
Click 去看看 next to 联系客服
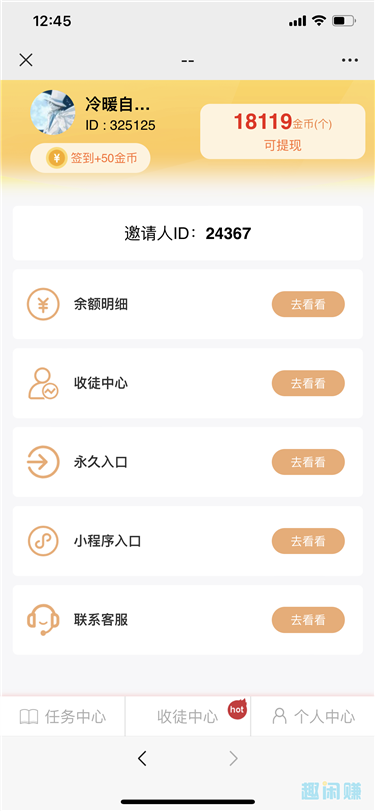[308, 620]
